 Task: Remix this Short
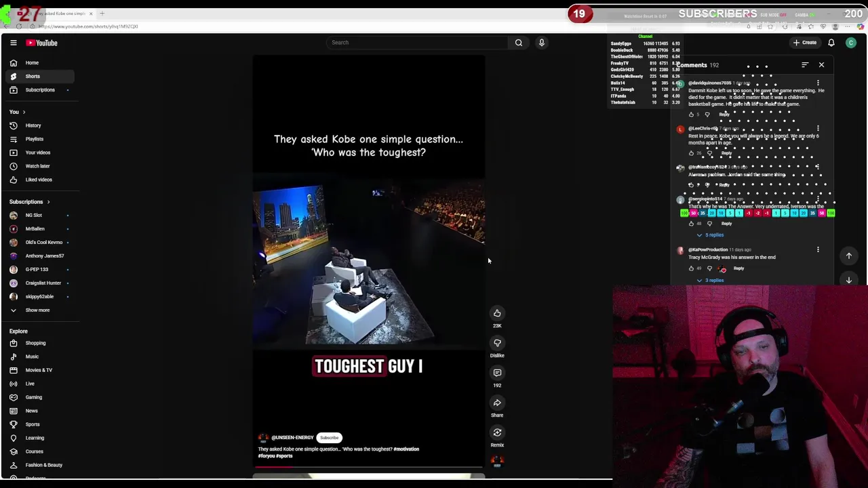[497, 432]
